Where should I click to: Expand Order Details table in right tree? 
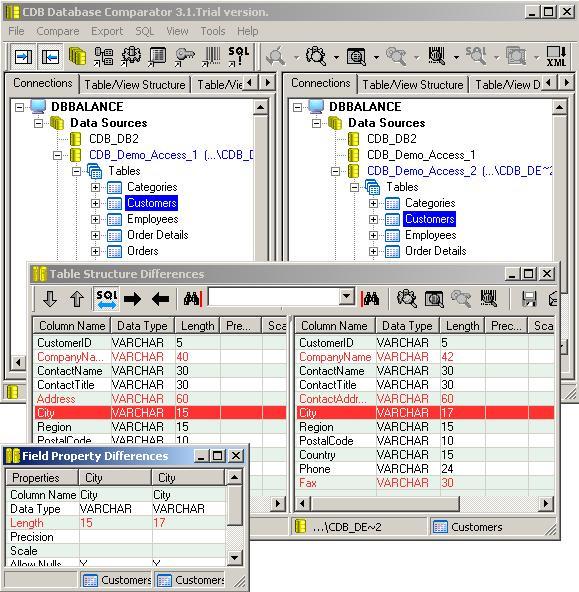pyautogui.click(x=373, y=251)
